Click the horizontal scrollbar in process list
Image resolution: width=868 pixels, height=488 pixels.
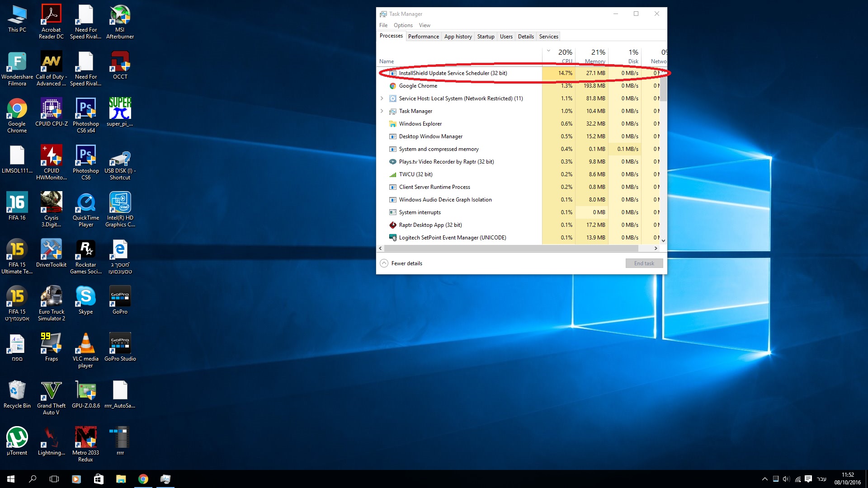(512, 249)
